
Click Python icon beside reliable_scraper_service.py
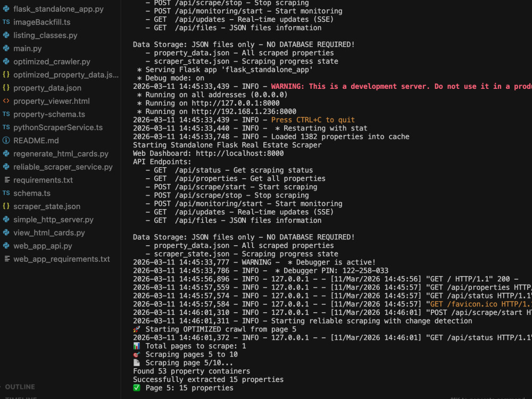[x=6, y=167]
